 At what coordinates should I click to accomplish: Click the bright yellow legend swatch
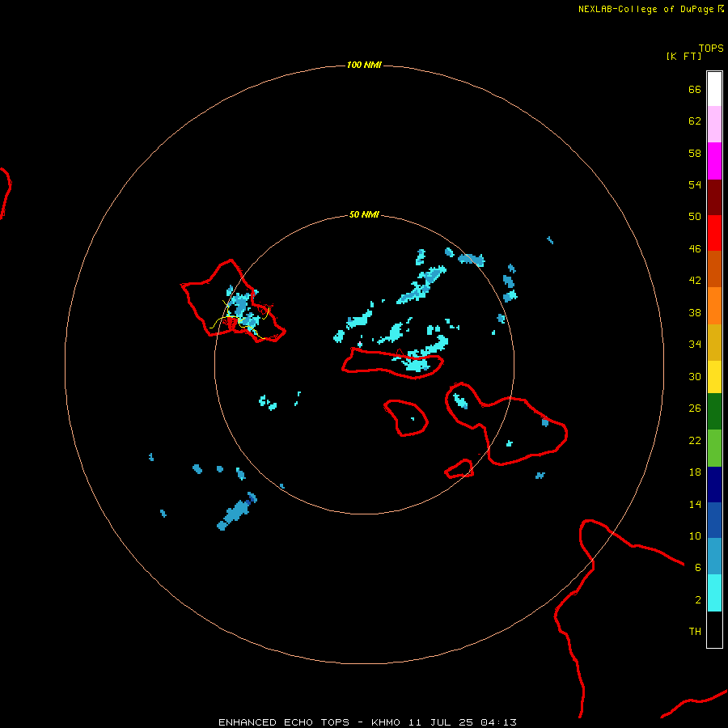tap(714, 377)
